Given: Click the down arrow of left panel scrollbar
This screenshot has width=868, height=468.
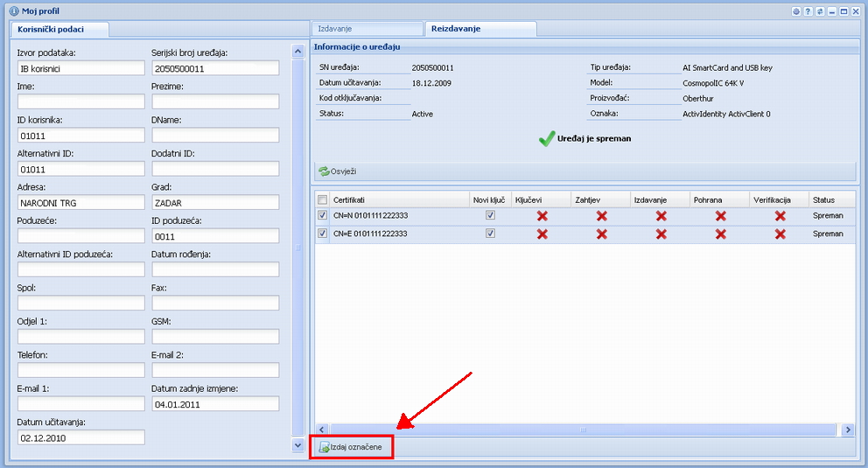Looking at the screenshot, I should 297,445.
